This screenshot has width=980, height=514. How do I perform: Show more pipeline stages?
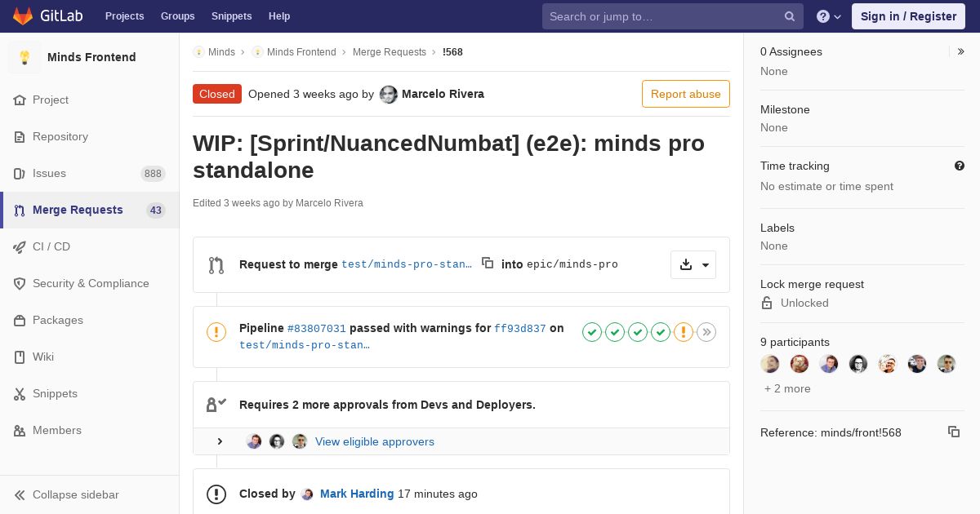(706, 332)
